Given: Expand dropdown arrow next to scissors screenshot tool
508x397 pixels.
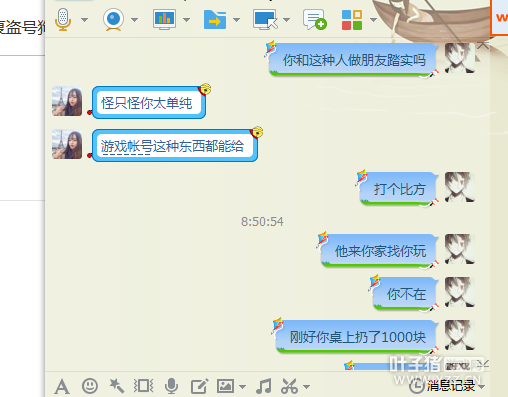Looking at the screenshot, I should (306, 387).
